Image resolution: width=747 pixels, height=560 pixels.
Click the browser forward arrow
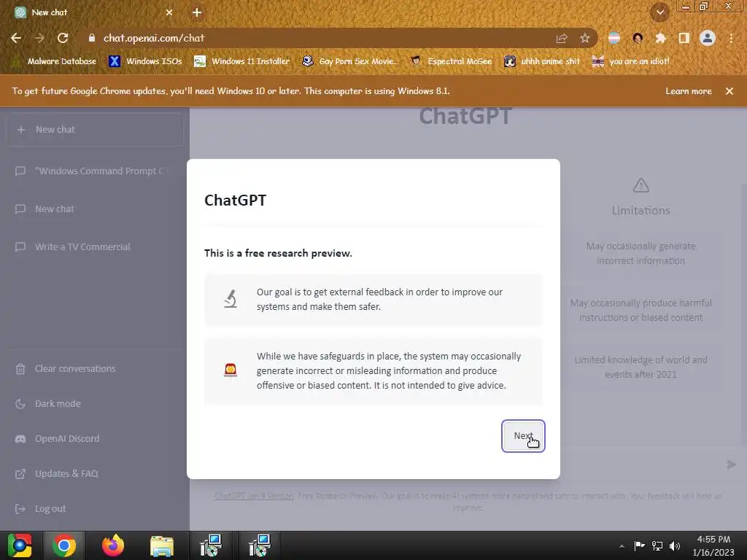pos(39,38)
